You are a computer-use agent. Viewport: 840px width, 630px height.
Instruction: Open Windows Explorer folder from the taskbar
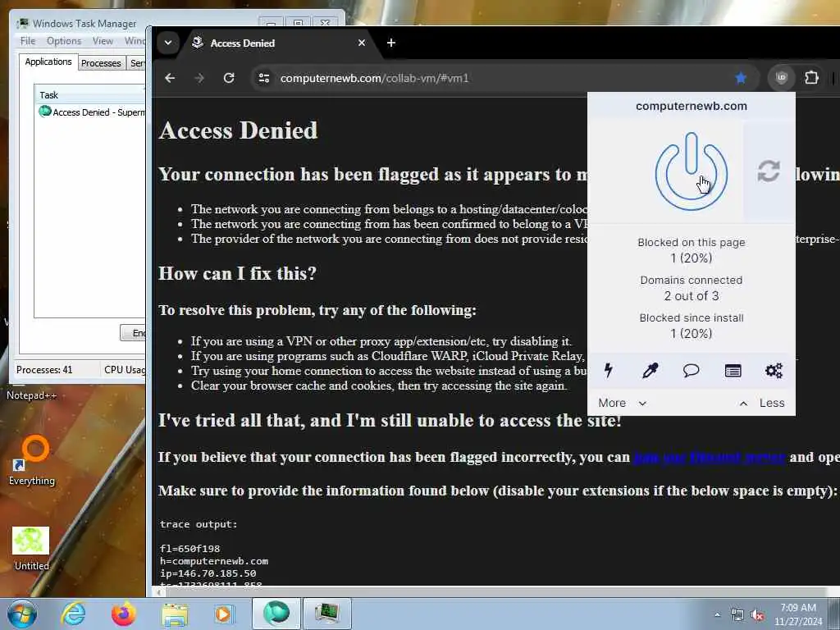pyautogui.click(x=175, y=614)
